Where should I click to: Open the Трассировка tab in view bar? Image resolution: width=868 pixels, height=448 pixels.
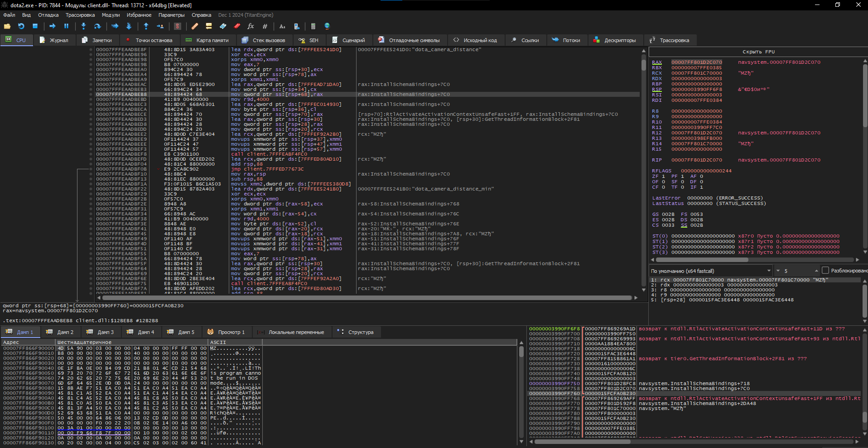pos(670,40)
